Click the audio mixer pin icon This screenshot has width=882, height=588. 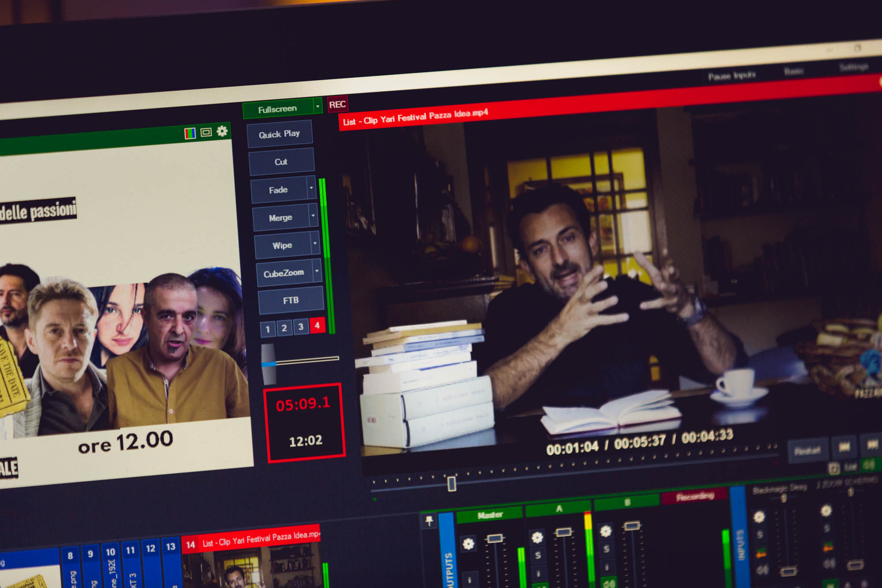(x=429, y=521)
